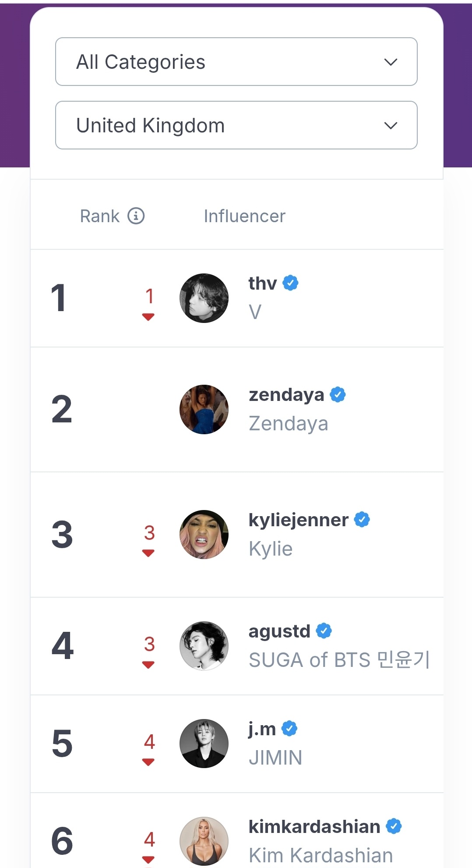Open Zendaya's profile picture
This screenshot has height=868, width=472.
204,409
